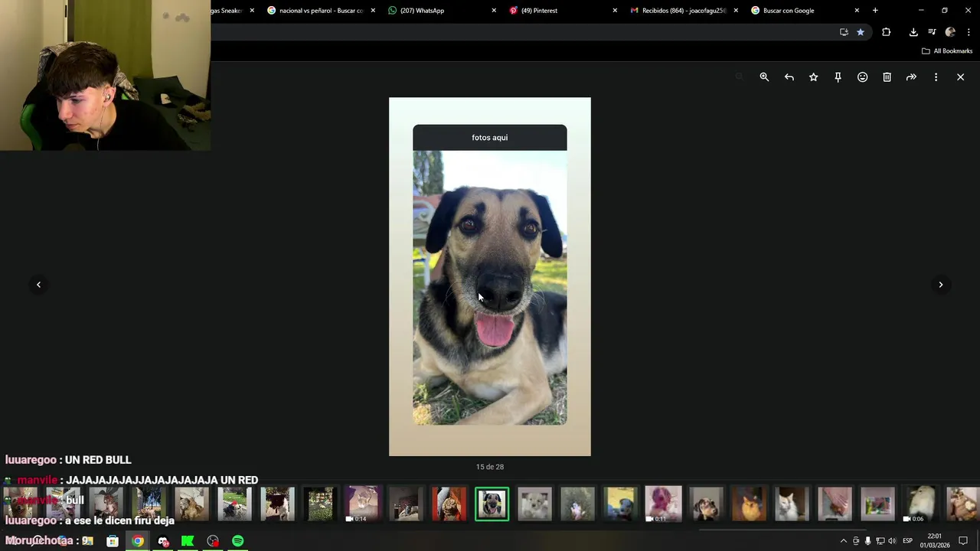Viewport: 980px width, 551px height.
Task: Go to the next photo
Action: [x=941, y=285]
